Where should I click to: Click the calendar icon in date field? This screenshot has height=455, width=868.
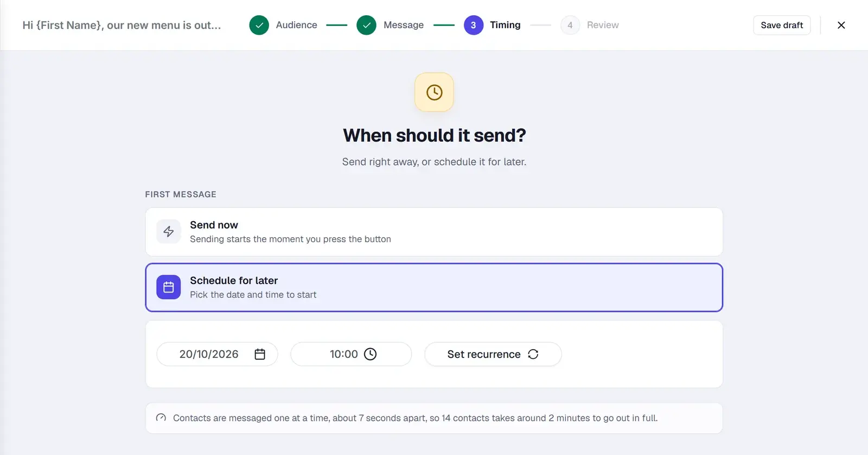260,354
